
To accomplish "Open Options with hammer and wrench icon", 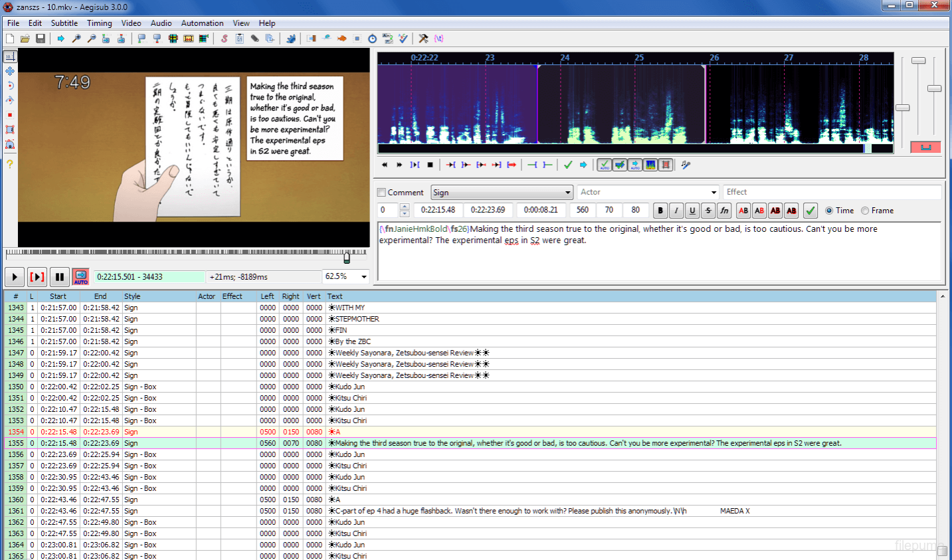I will point(423,39).
